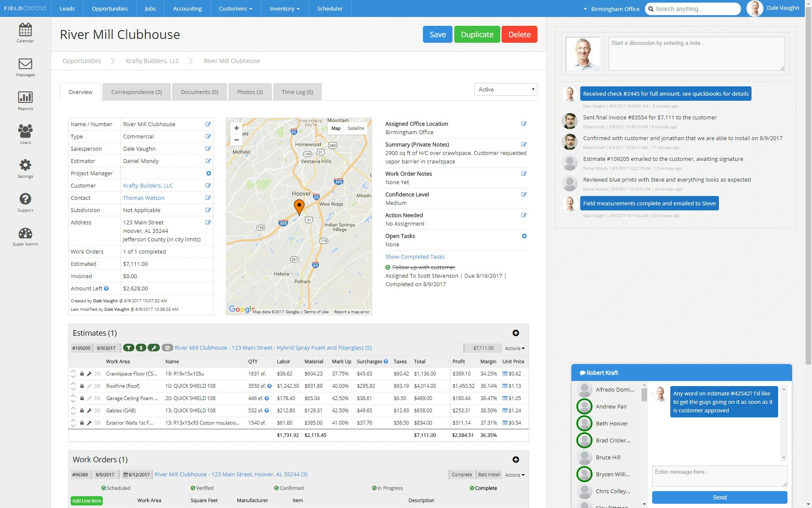Open the Active status dropdown

(x=505, y=89)
